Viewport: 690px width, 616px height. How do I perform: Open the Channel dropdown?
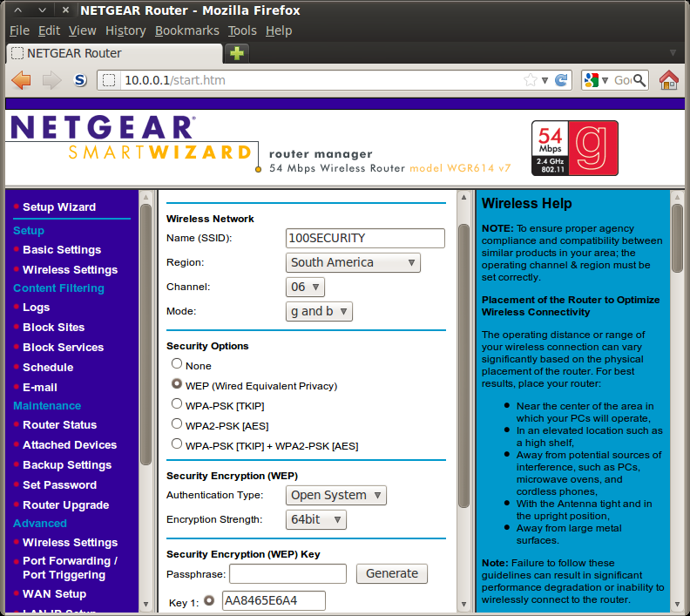click(x=305, y=287)
